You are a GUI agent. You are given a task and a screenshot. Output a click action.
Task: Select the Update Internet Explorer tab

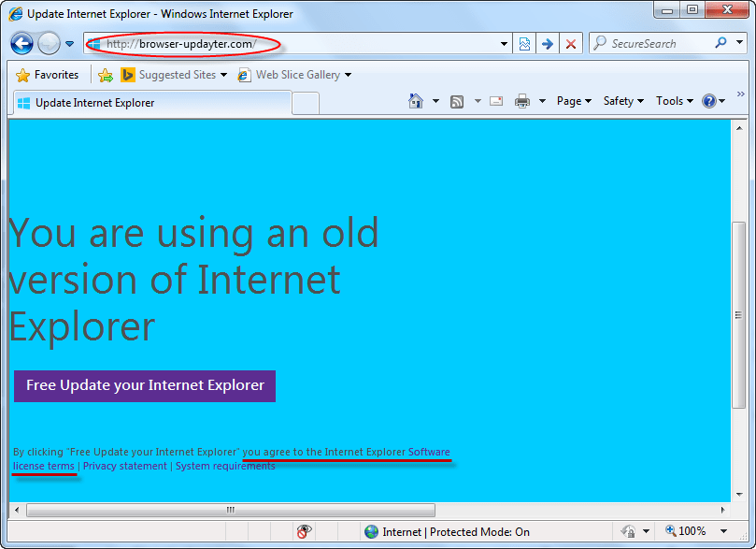click(152, 103)
